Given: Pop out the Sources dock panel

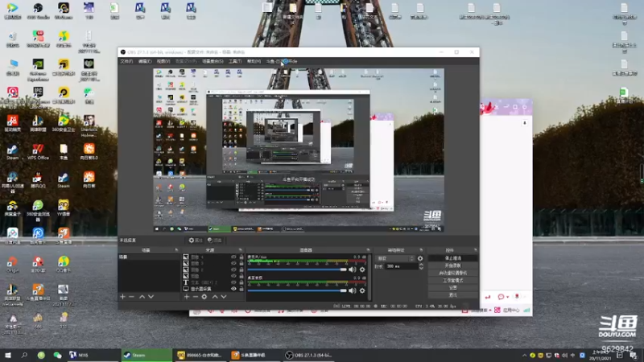Looking at the screenshot, I should 241,250.
